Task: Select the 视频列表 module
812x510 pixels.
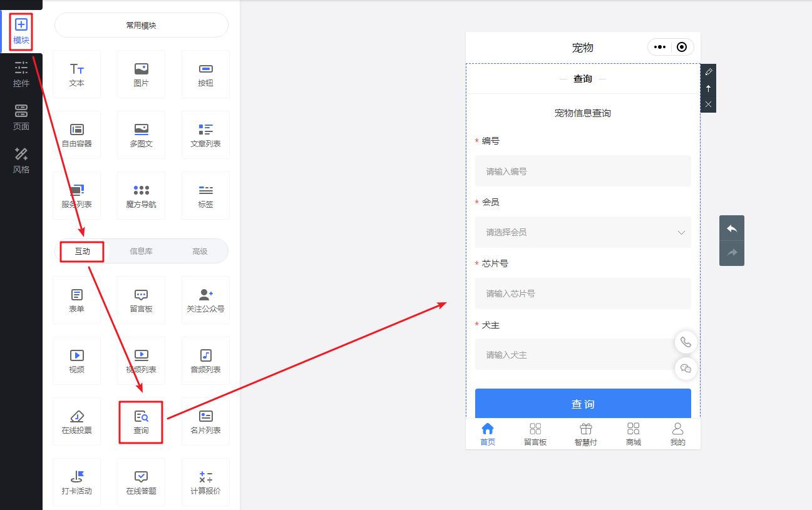Action: [141, 361]
